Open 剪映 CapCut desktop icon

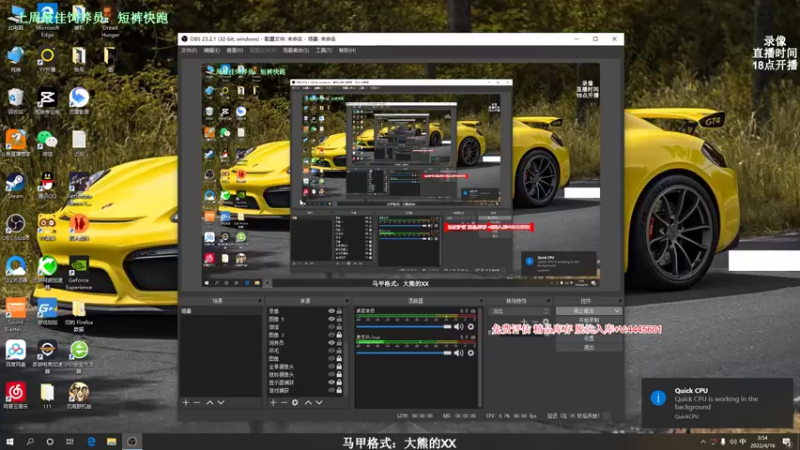click(x=47, y=102)
